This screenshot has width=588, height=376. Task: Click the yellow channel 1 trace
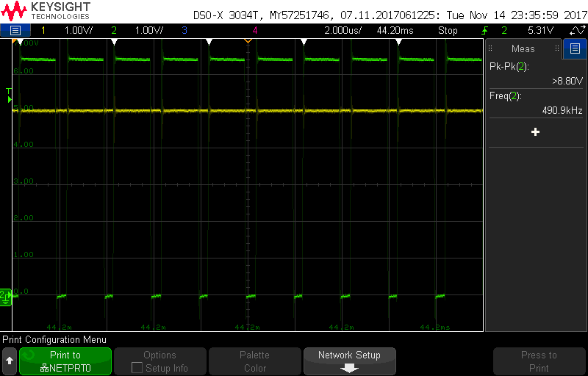click(248, 111)
